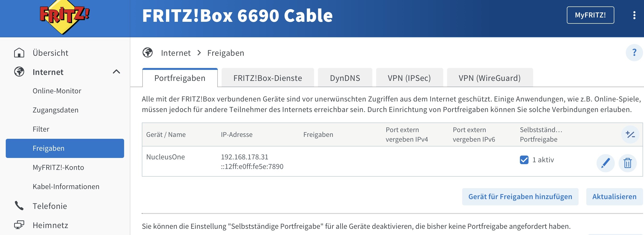The image size is (644, 235).
Task: Click Gerät für Freigaben hinzufügen button
Action: [x=520, y=197]
